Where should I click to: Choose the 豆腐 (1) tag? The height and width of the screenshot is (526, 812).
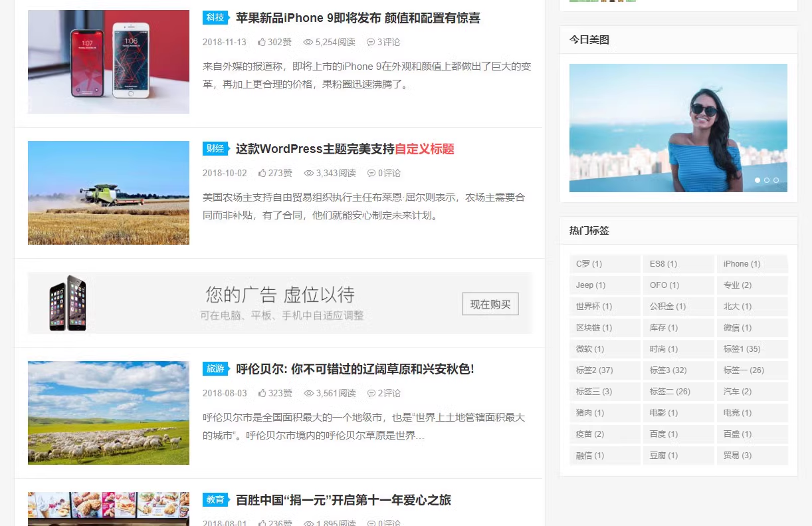click(x=678, y=456)
